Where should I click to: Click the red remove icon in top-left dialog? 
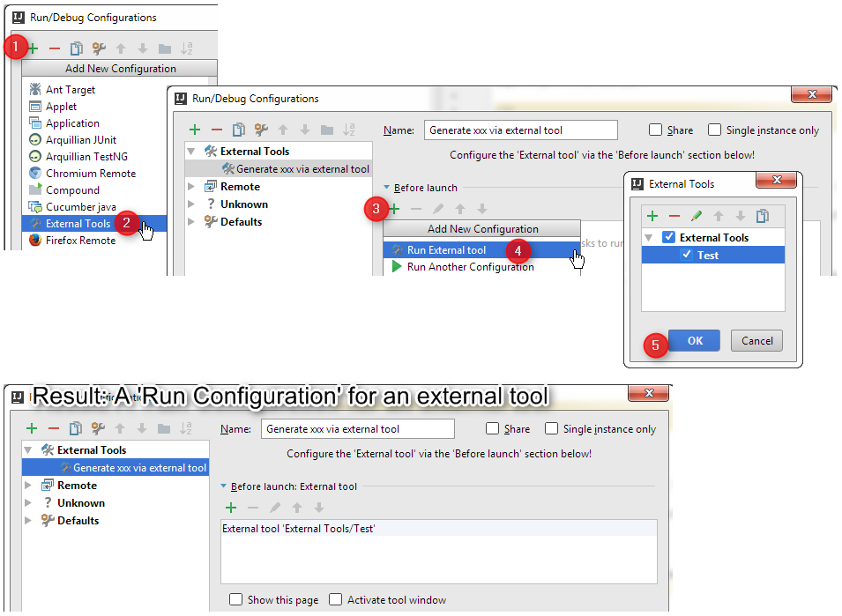click(55, 48)
